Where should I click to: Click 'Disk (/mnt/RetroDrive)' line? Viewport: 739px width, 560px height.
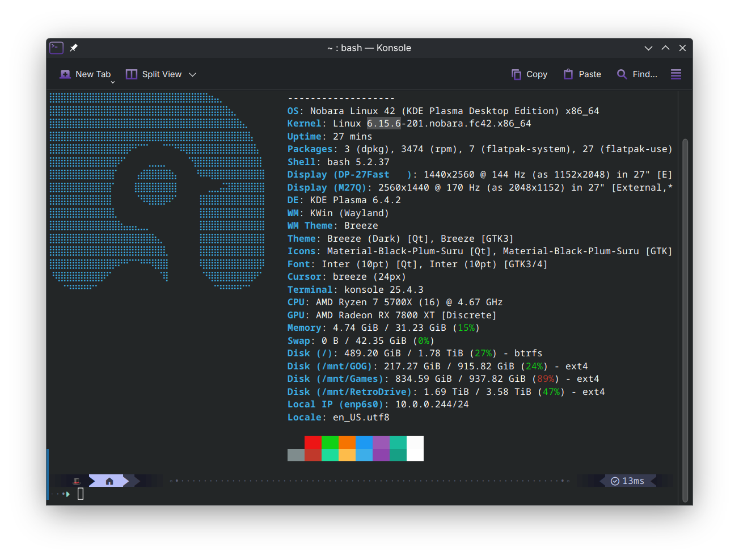click(x=446, y=391)
